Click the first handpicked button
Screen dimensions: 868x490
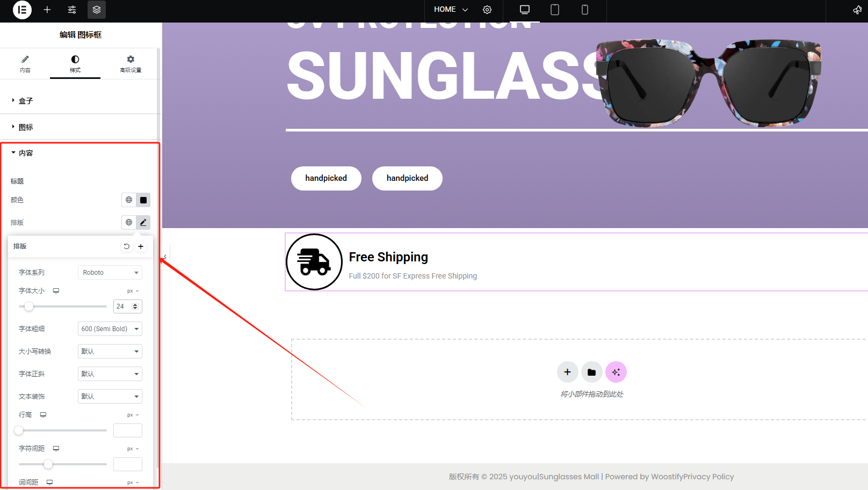point(326,178)
